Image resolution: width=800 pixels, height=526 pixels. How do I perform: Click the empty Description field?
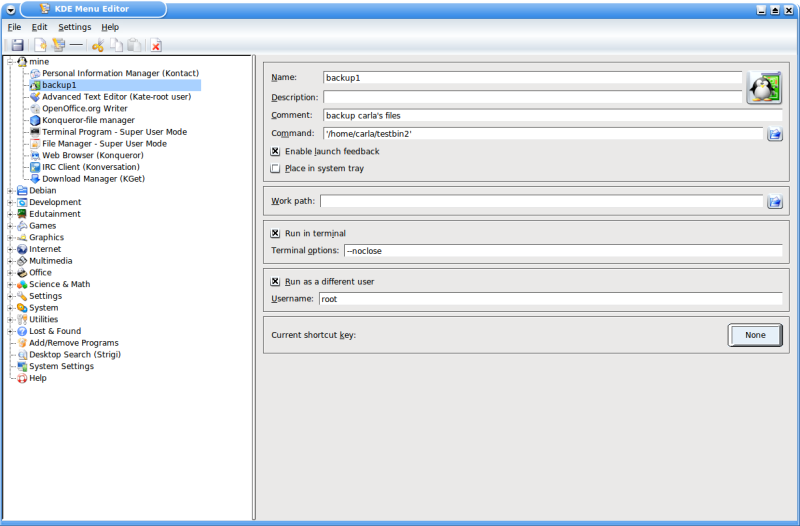533,97
